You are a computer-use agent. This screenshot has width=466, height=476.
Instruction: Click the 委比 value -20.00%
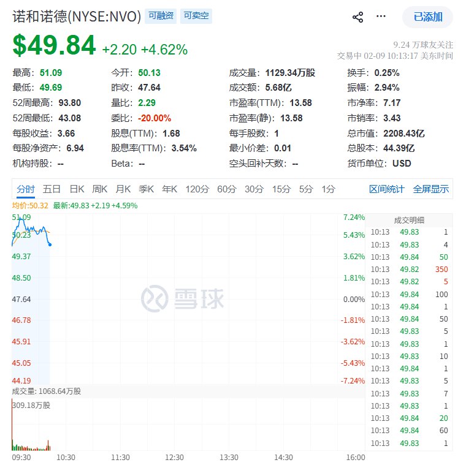155,118
